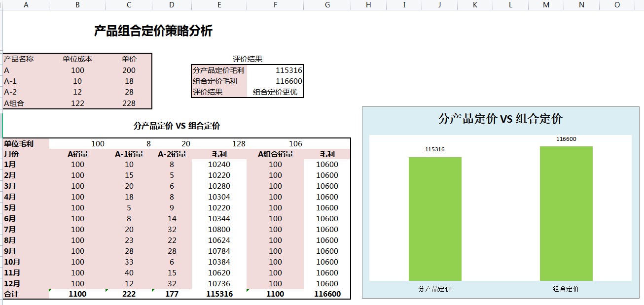
Task: Select the 116600 data label above the right bar
Action: tap(567, 140)
